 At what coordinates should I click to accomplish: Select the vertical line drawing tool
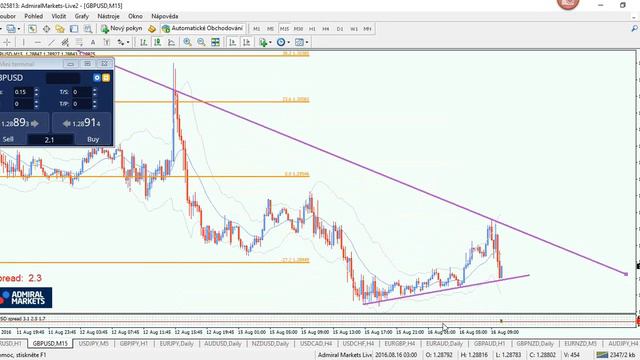click(23, 42)
